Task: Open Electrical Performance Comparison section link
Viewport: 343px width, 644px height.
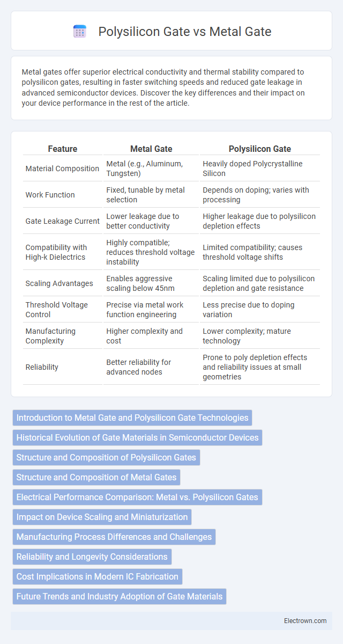Action: (137, 497)
